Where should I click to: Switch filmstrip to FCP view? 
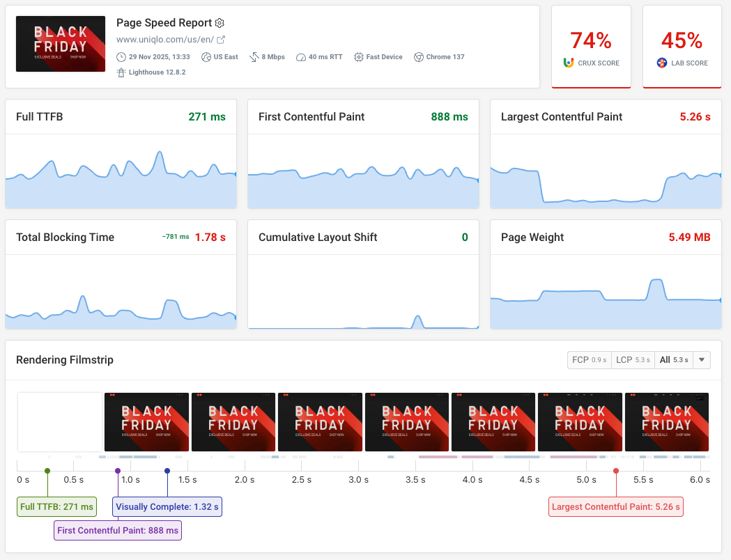tap(589, 360)
